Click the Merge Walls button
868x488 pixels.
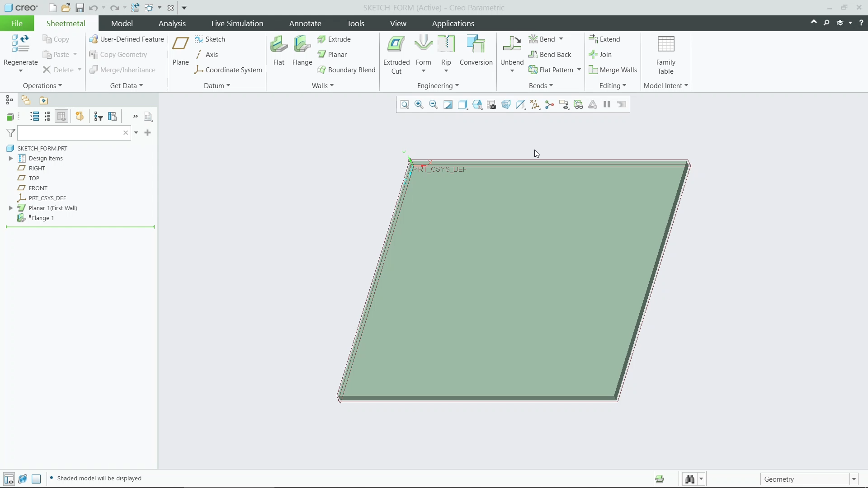(x=613, y=70)
